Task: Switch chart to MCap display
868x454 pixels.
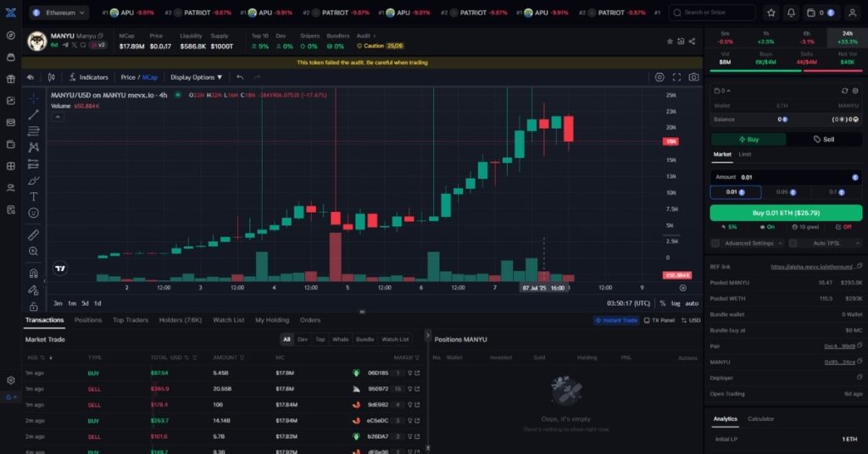Action: (x=150, y=77)
